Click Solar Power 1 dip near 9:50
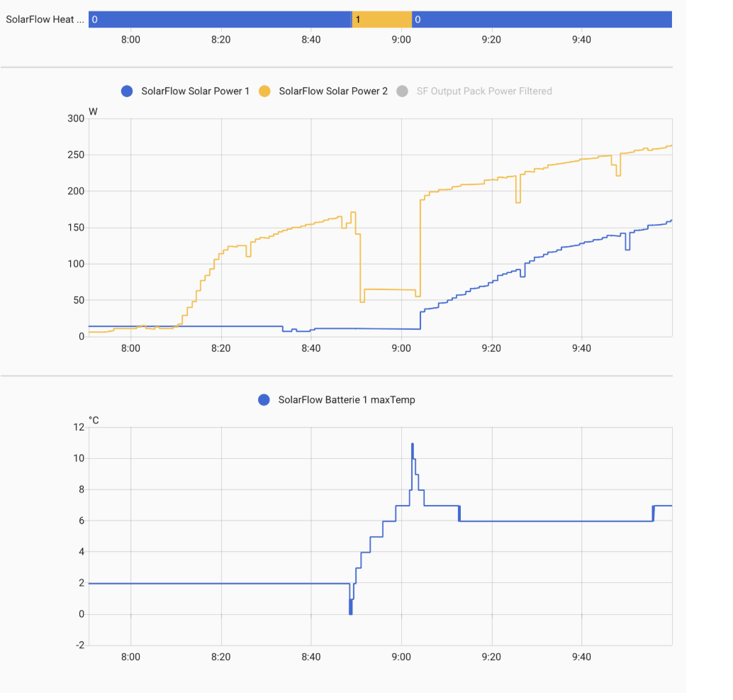The height and width of the screenshot is (700, 733). tap(627, 248)
